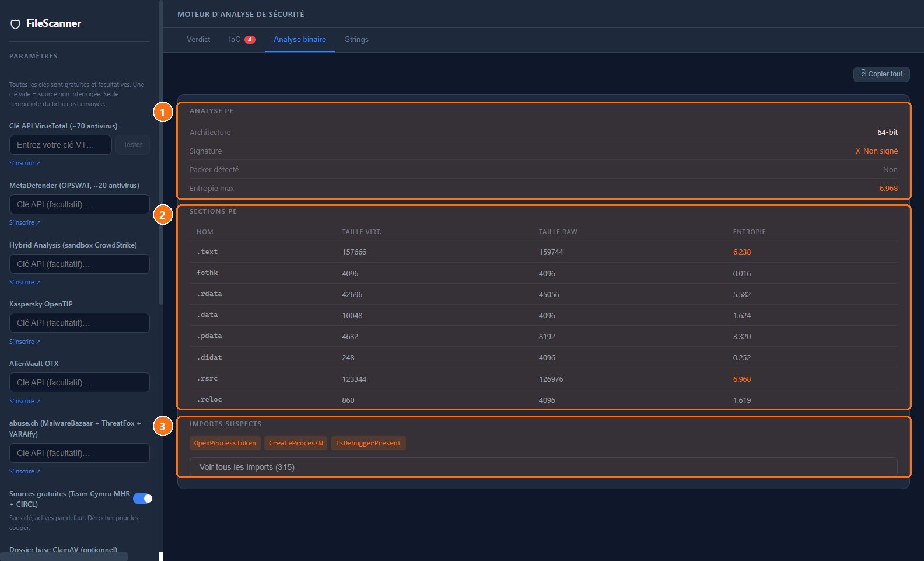The height and width of the screenshot is (561, 924).
Task: Click the sidebar vertical scrollbar
Action: pyautogui.click(x=161, y=152)
